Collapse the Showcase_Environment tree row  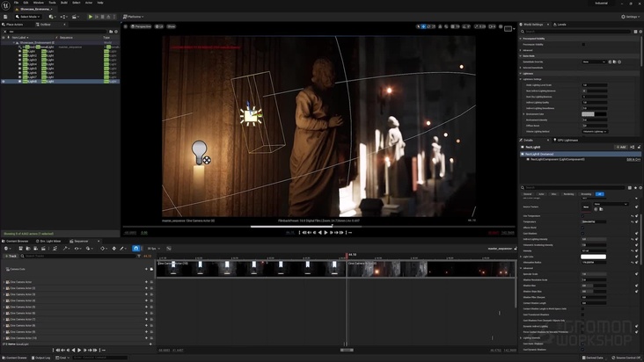13,43
